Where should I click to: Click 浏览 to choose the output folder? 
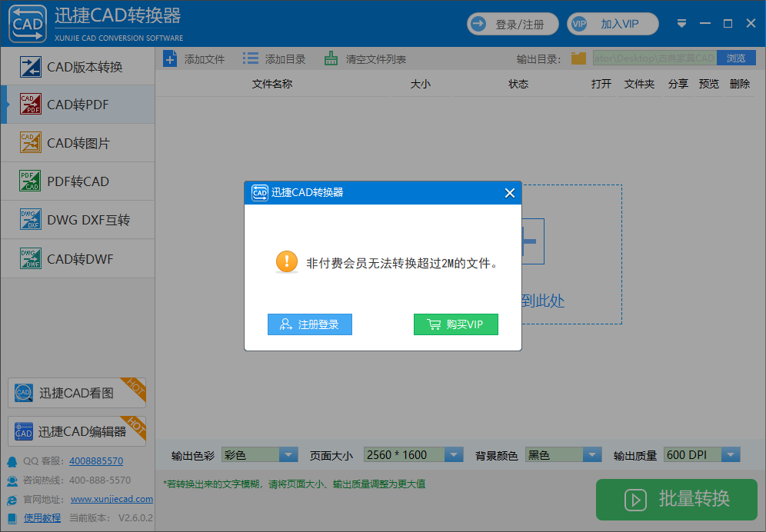pos(736,58)
